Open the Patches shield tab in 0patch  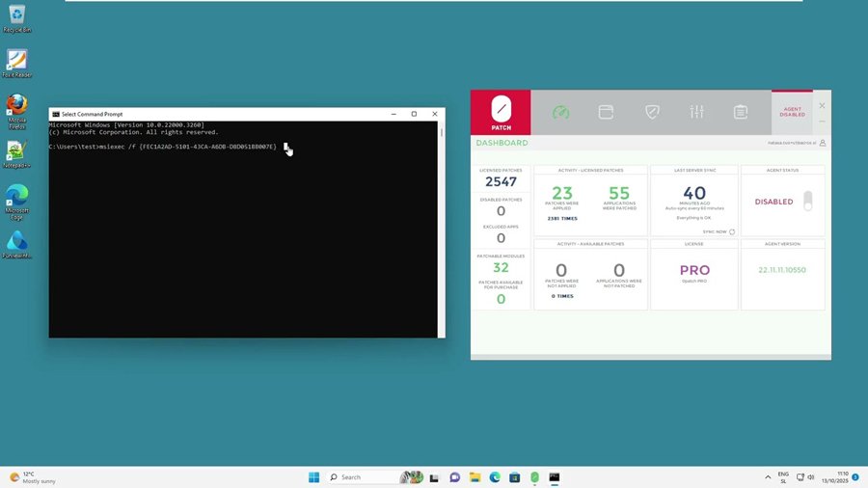click(x=652, y=112)
